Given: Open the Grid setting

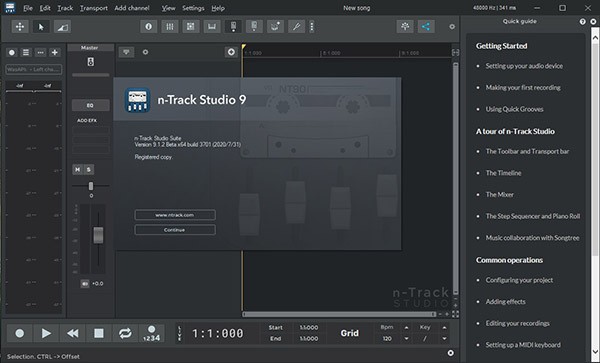Looking at the screenshot, I should 350,333.
